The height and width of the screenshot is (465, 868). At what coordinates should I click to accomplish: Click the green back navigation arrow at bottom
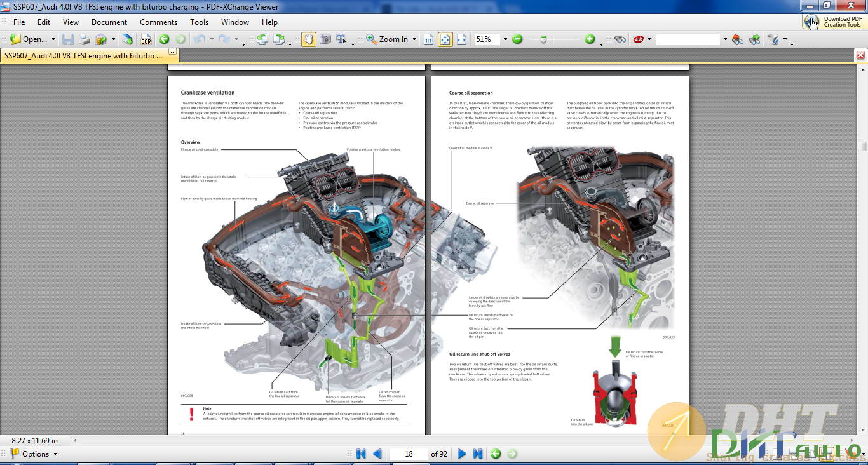(x=496, y=454)
